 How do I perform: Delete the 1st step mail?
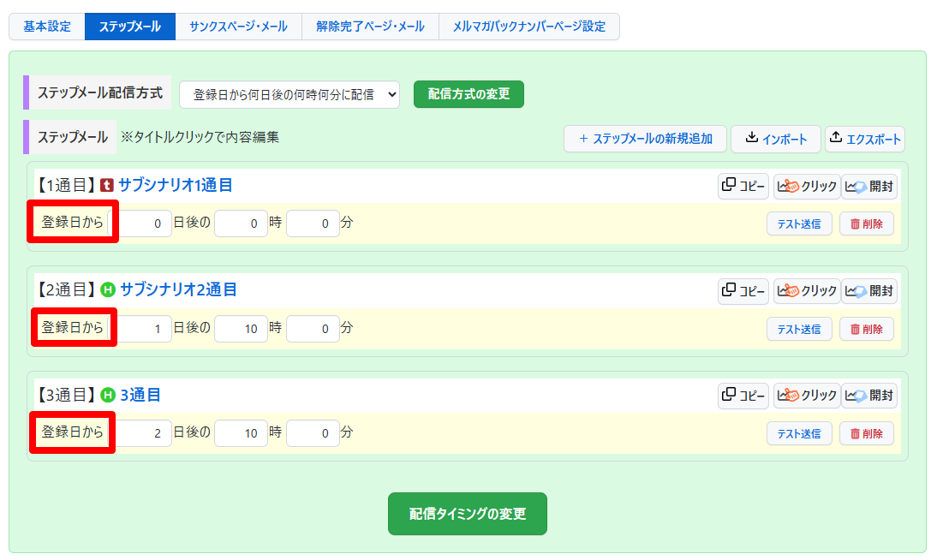866,224
